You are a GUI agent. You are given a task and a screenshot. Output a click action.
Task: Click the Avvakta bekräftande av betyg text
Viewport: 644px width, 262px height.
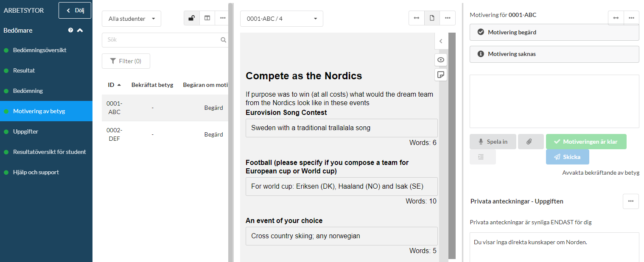coord(601,173)
